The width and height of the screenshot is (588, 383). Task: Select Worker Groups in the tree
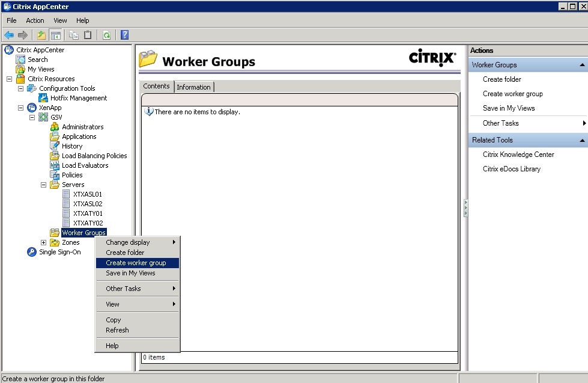coord(83,233)
